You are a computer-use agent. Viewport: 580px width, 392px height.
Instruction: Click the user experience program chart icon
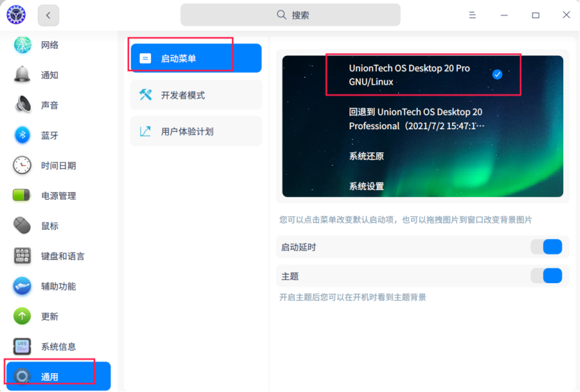(x=145, y=131)
